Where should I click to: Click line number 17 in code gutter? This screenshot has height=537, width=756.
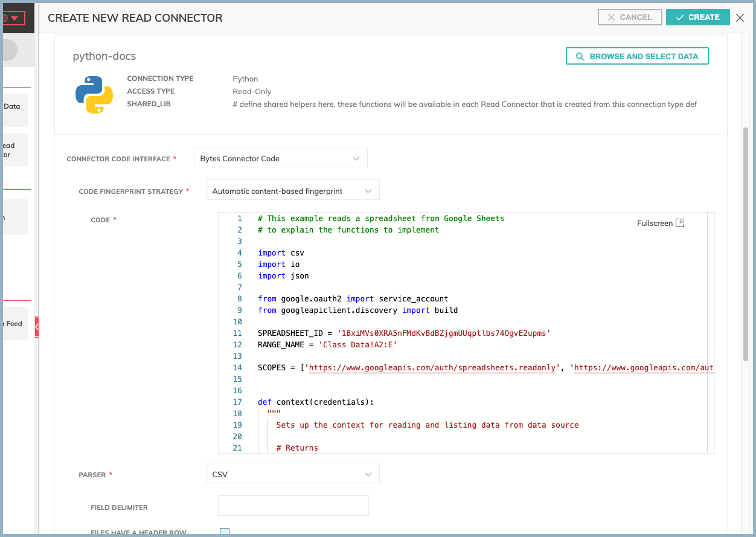pos(237,402)
